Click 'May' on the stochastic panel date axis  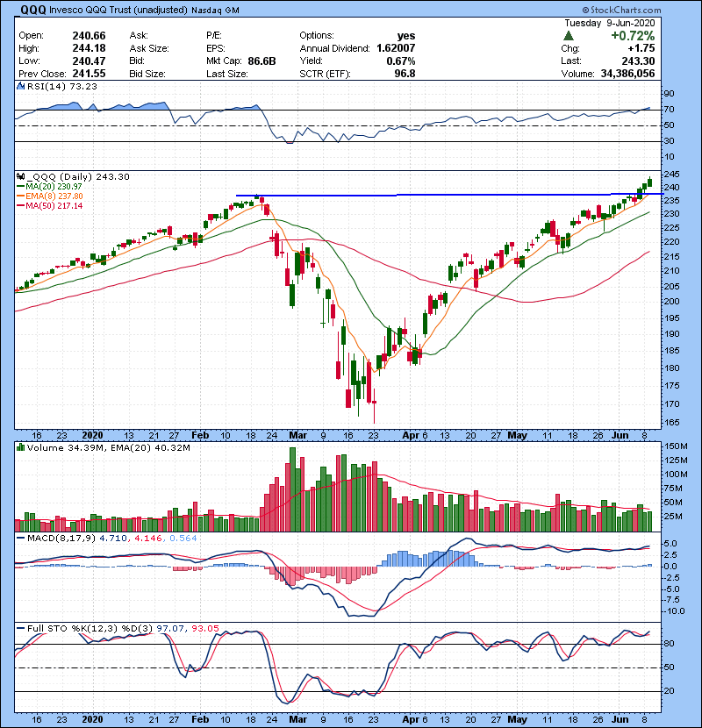point(517,719)
